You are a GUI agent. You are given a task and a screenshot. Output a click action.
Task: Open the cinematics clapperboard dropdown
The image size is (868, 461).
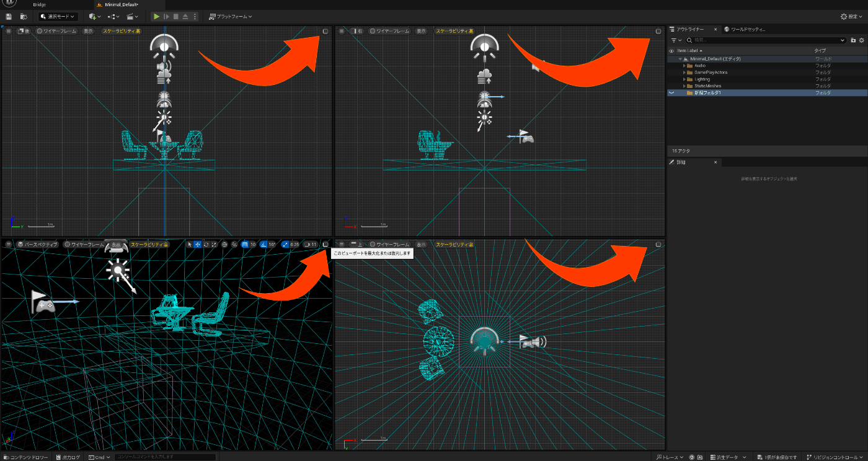coord(132,17)
